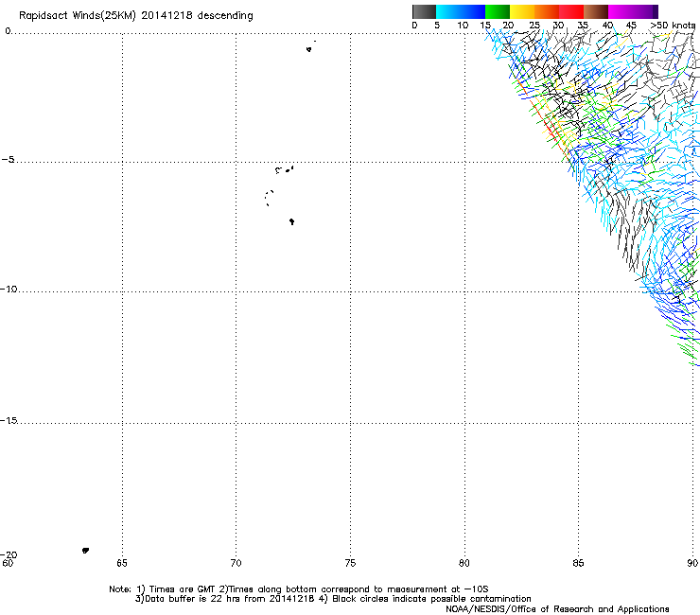Click the latitude label '0' at top-left

(8, 31)
